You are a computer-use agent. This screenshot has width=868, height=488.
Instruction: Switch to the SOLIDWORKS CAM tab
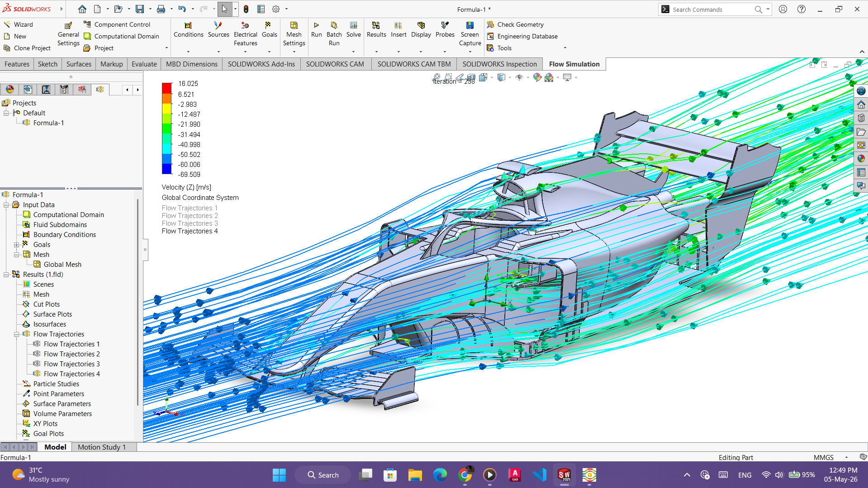[335, 64]
